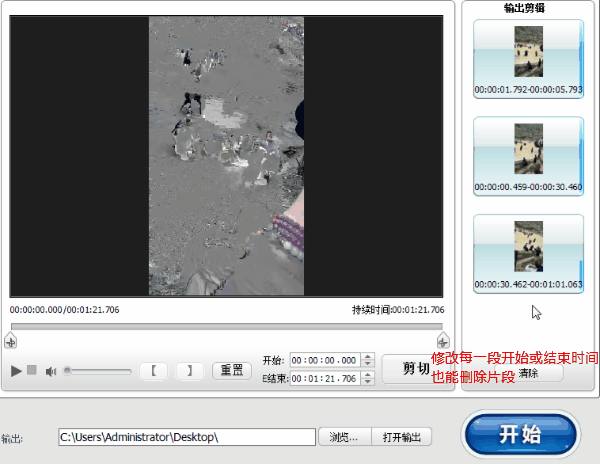Click the 清除 clear button
Viewport: 600px width, 464px height.
pyautogui.click(x=528, y=373)
